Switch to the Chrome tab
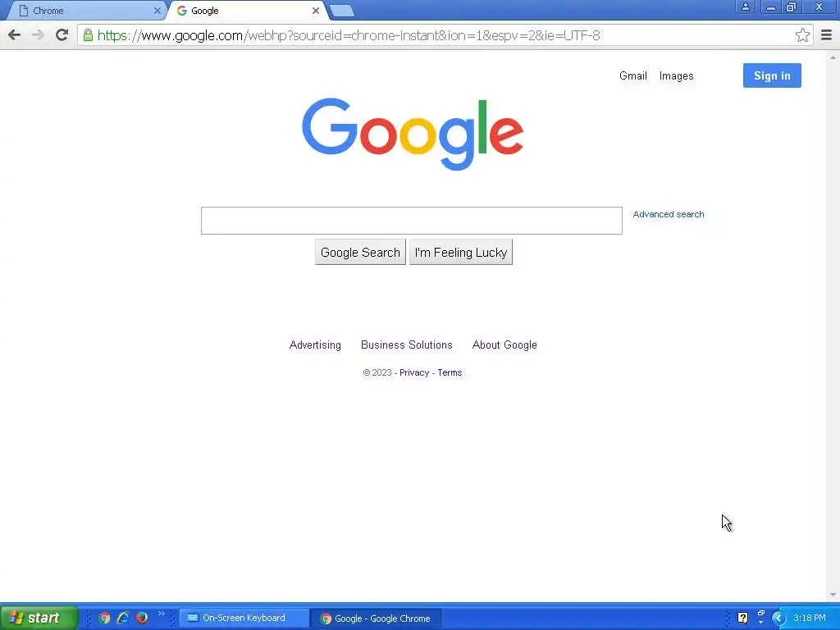The height and width of the screenshot is (630, 840). (89, 11)
